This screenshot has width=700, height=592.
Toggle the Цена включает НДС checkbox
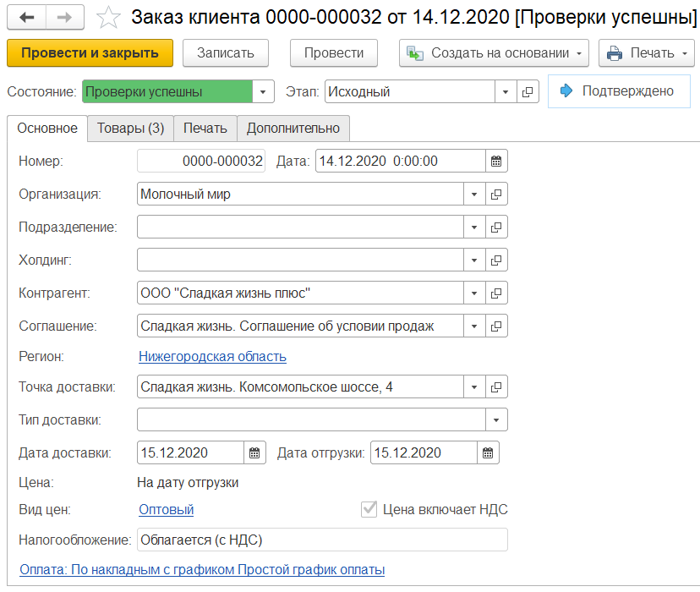pos(369,509)
